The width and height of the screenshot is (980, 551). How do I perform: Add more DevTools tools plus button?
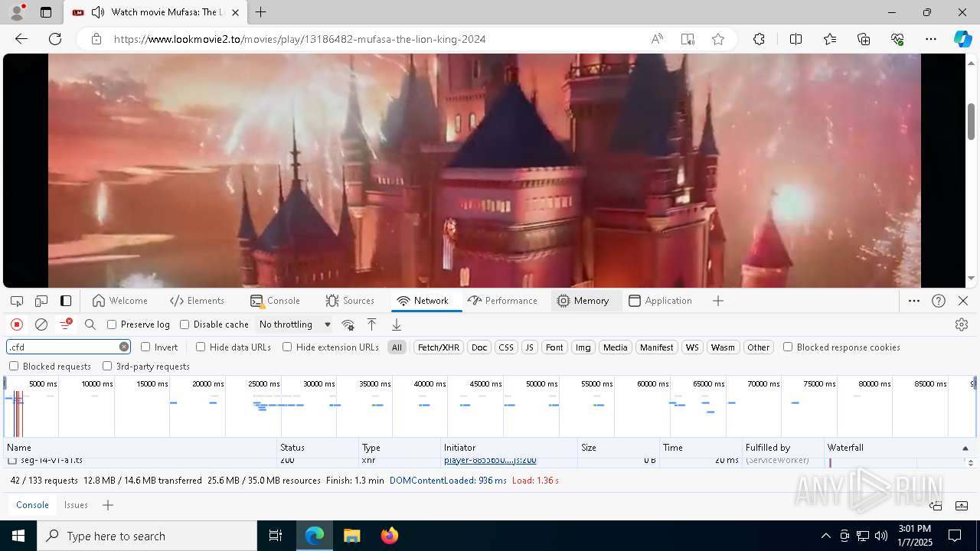pos(718,301)
